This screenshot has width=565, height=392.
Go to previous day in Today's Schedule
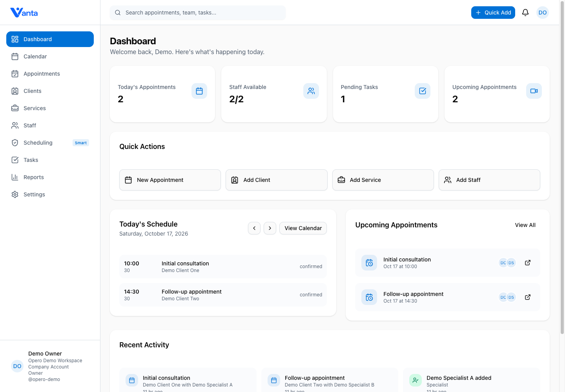(x=254, y=228)
